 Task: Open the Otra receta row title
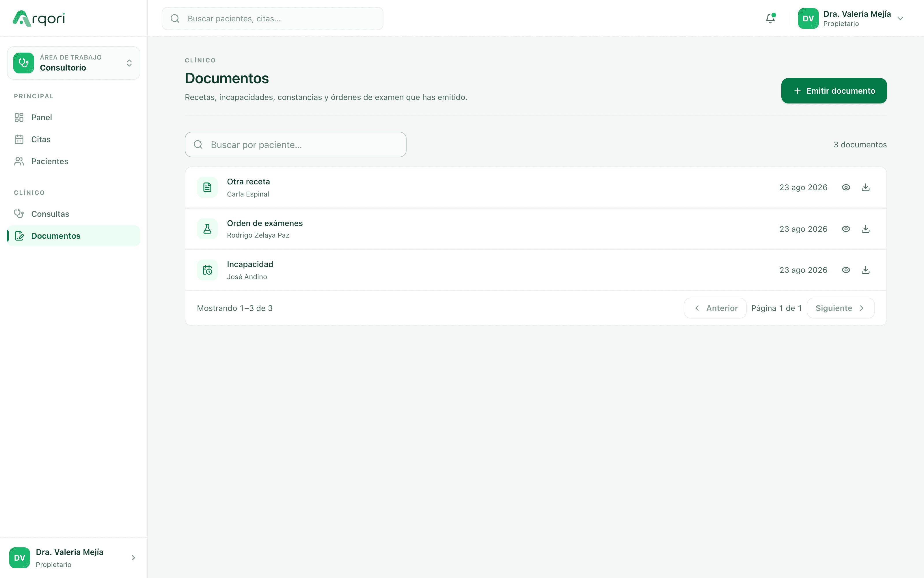click(x=248, y=181)
